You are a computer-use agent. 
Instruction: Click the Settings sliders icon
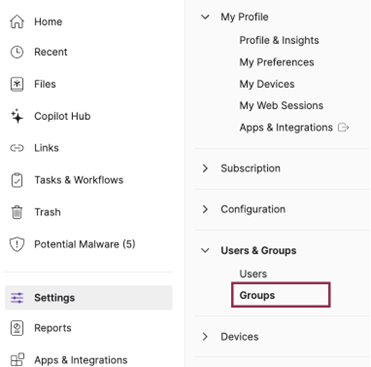pyautogui.click(x=17, y=298)
